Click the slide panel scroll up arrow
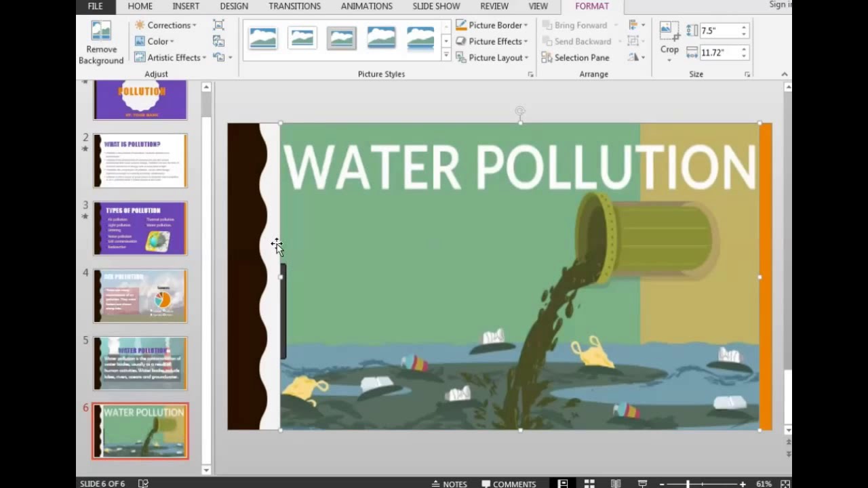868x488 pixels. click(206, 87)
